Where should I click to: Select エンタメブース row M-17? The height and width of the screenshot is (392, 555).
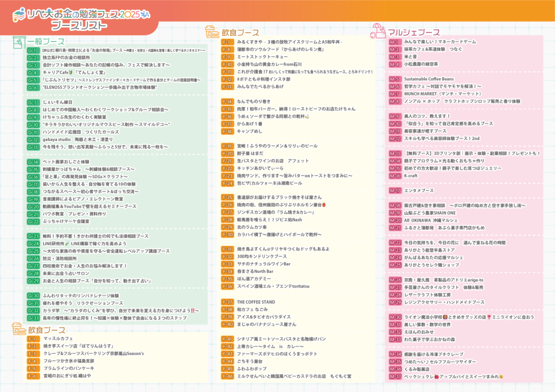point(411,191)
